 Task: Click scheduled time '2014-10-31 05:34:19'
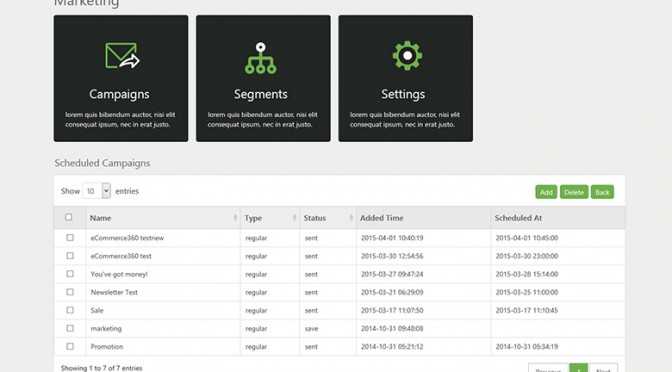coord(527,347)
